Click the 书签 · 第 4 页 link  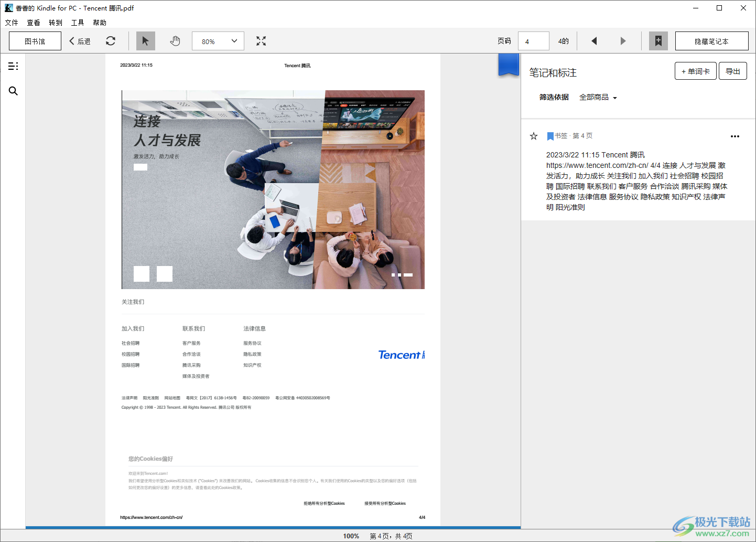coord(574,136)
